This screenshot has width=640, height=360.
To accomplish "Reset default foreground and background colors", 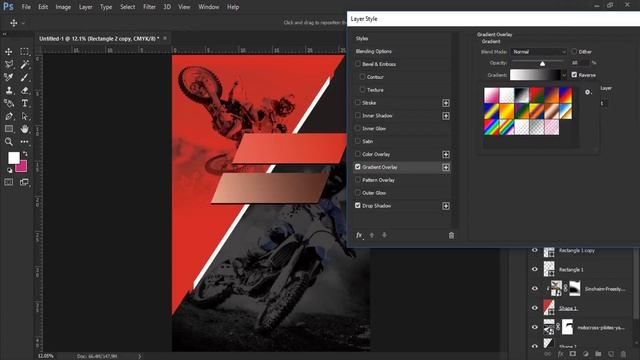I will (10, 171).
